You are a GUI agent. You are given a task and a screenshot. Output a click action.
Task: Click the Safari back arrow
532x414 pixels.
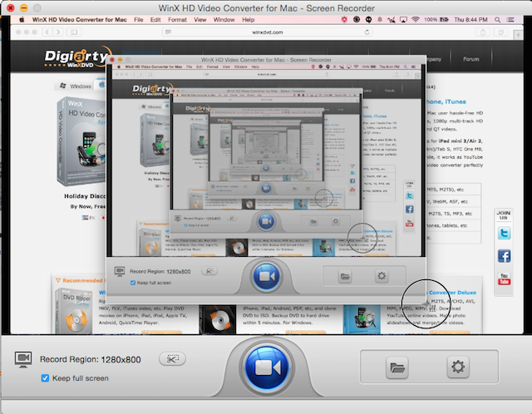point(47,32)
